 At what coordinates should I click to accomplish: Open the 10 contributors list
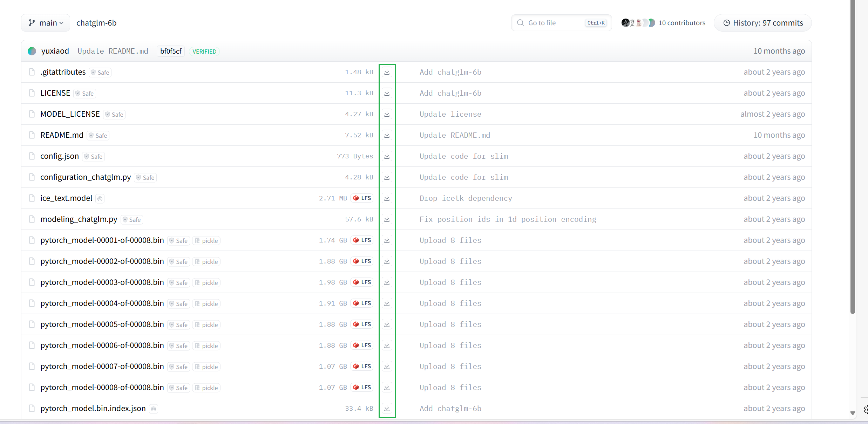(x=681, y=23)
